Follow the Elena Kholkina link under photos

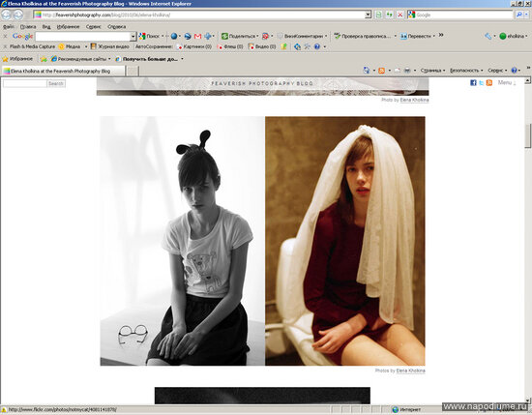(410, 371)
